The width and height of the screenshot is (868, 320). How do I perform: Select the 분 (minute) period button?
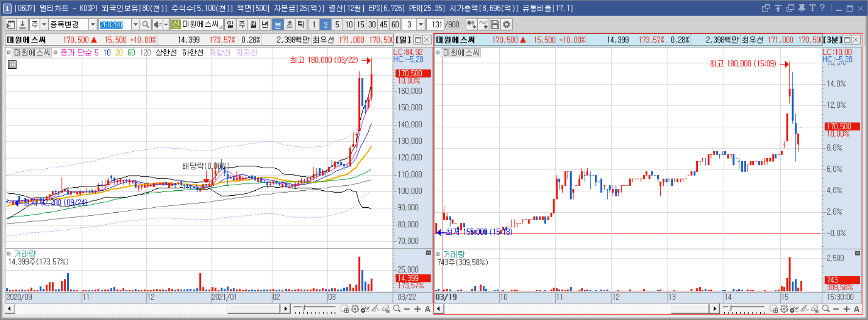point(277,24)
